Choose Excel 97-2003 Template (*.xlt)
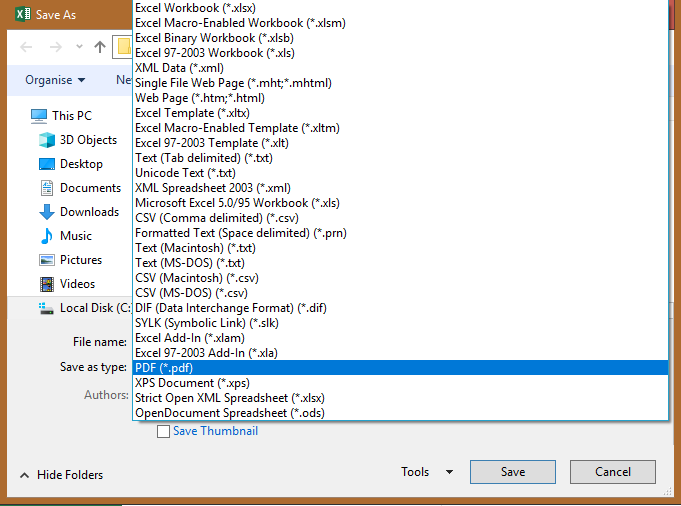Screen dimensions: 681x506 pos(400,143)
